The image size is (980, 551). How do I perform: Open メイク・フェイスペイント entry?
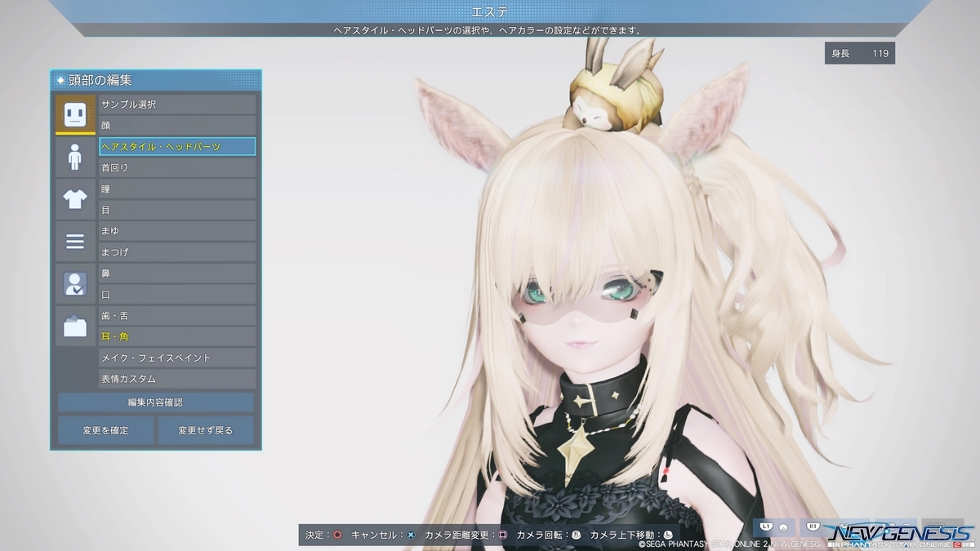coord(177,358)
